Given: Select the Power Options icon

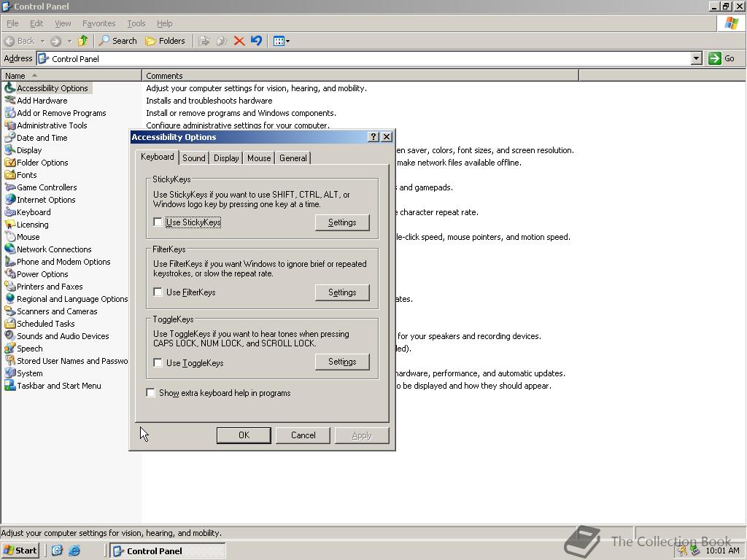Looking at the screenshot, I should point(9,274).
